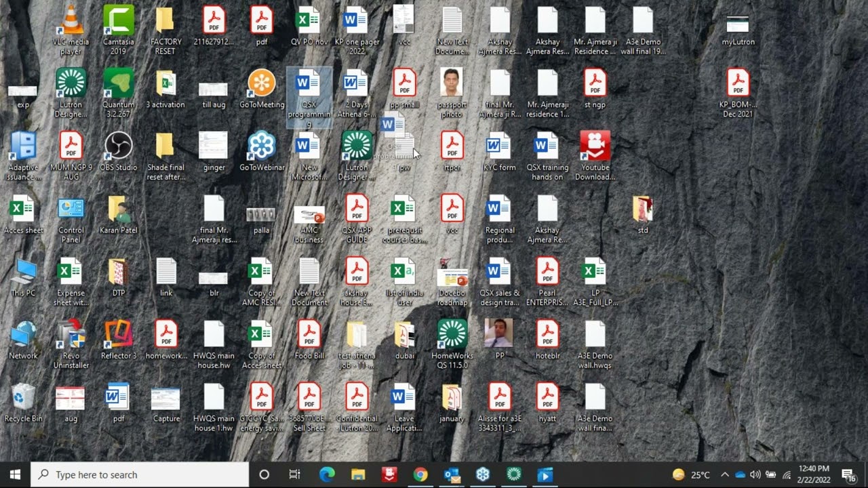Open Windows Start menu
The height and width of the screenshot is (488, 868).
coord(15,474)
